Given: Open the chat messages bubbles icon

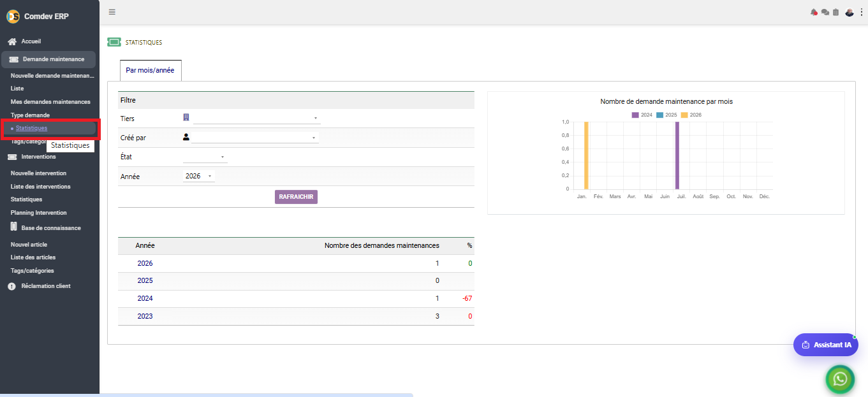Looking at the screenshot, I should [x=825, y=12].
